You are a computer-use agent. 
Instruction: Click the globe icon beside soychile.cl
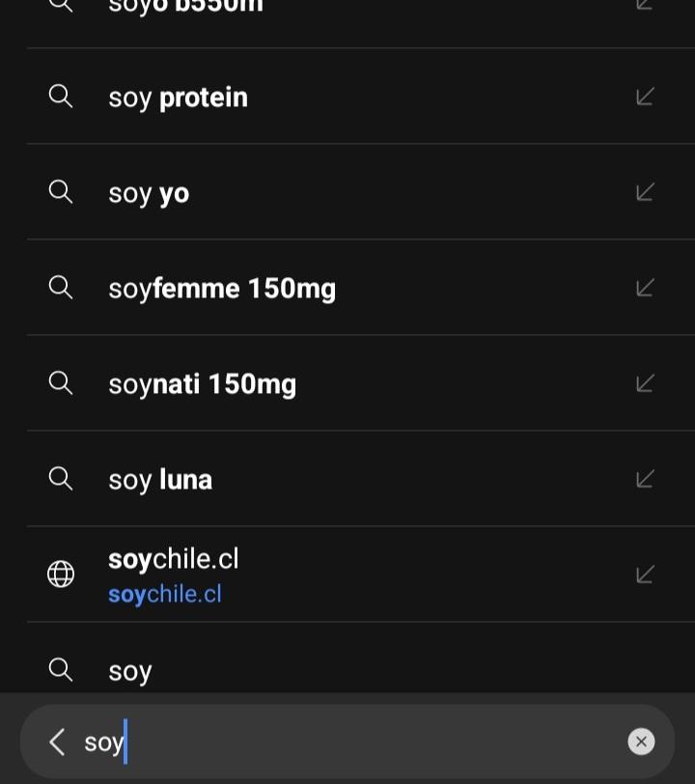pyautogui.click(x=61, y=574)
